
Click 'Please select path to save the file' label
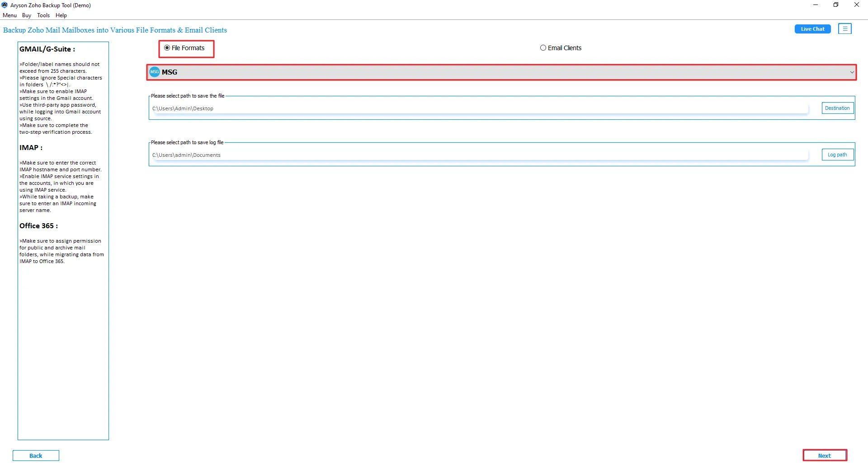pos(188,96)
